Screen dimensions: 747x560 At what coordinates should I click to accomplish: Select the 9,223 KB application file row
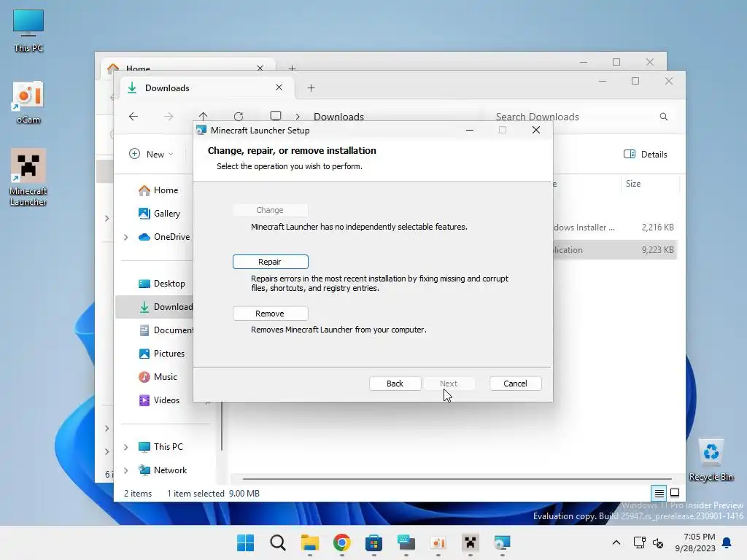click(614, 250)
